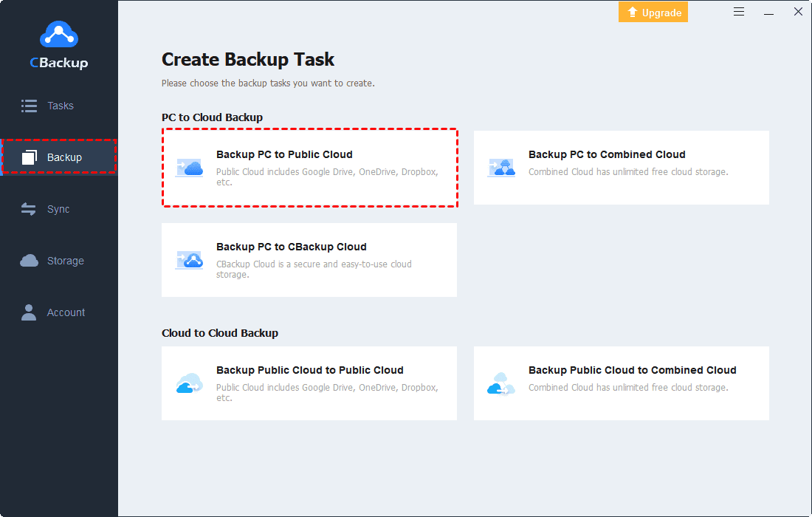Switch to the Backup tab label

tap(64, 157)
